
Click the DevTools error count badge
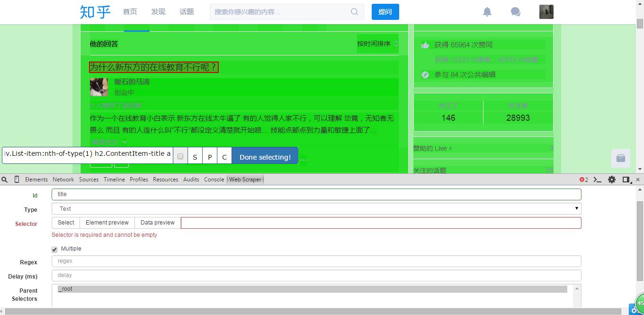point(584,180)
